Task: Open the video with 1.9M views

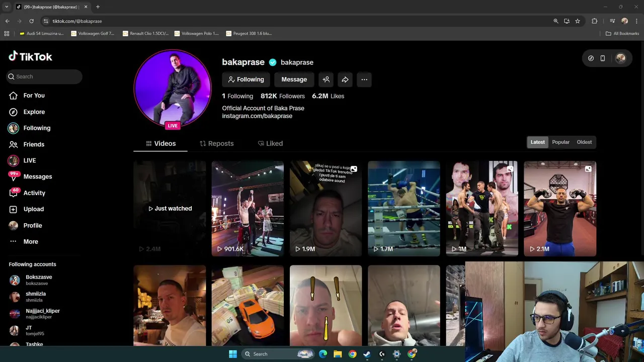Action: coord(326,209)
